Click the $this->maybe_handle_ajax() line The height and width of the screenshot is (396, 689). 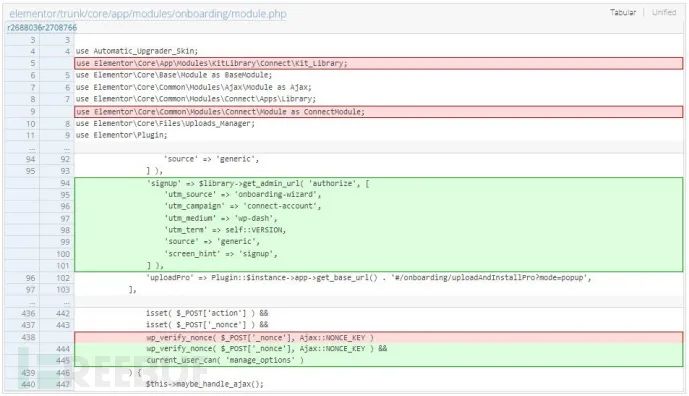205,384
